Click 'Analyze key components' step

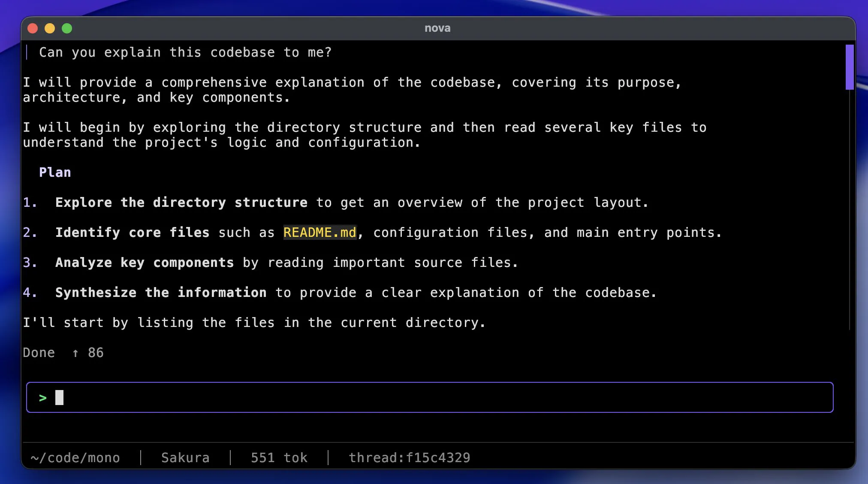145,263
